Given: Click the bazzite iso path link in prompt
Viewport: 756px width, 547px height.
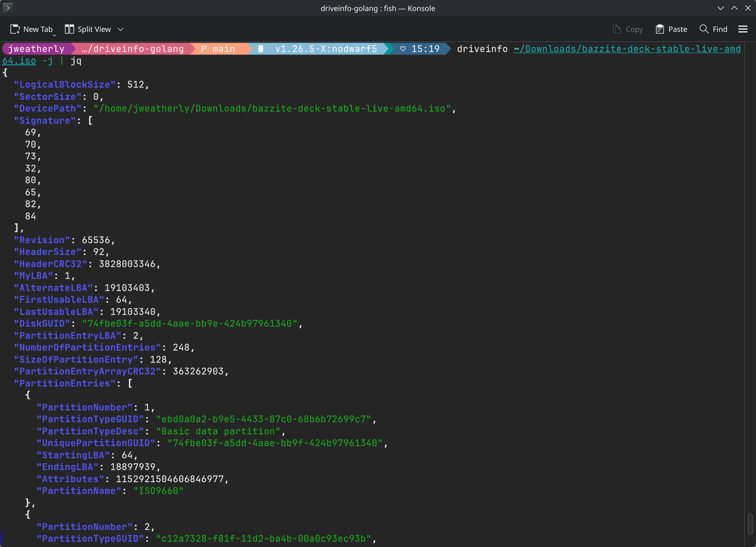Looking at the screenshot, I should (627, 49).
